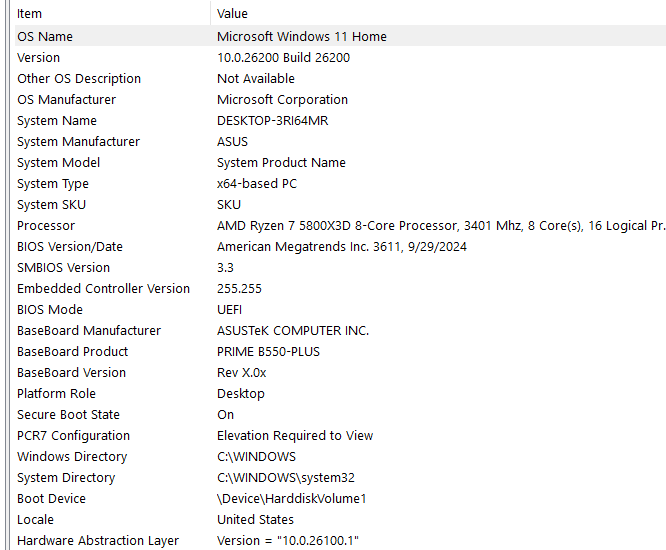Click 'AMD Ryzen 7 5800X3D' processor value
This screenshot has width=666, height=550.
coord(441,226)
